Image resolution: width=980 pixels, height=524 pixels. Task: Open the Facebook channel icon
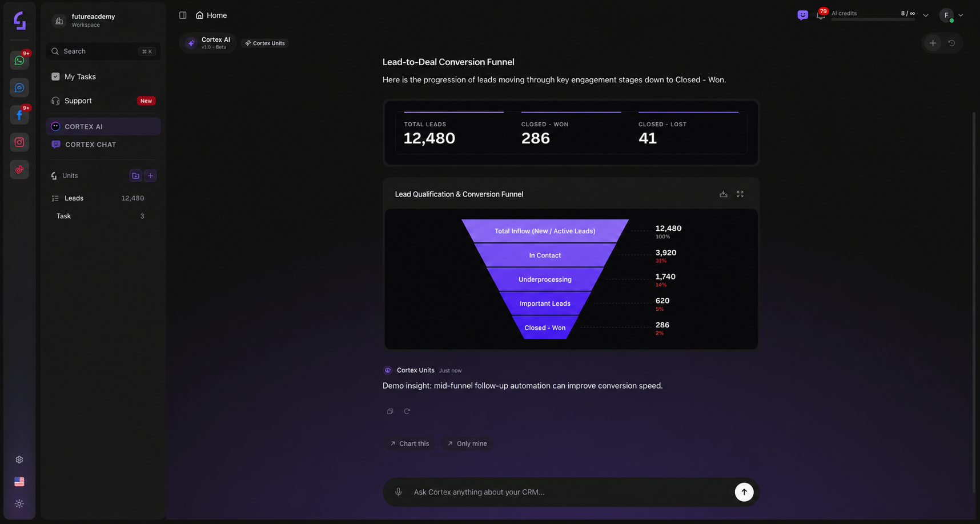19,115
